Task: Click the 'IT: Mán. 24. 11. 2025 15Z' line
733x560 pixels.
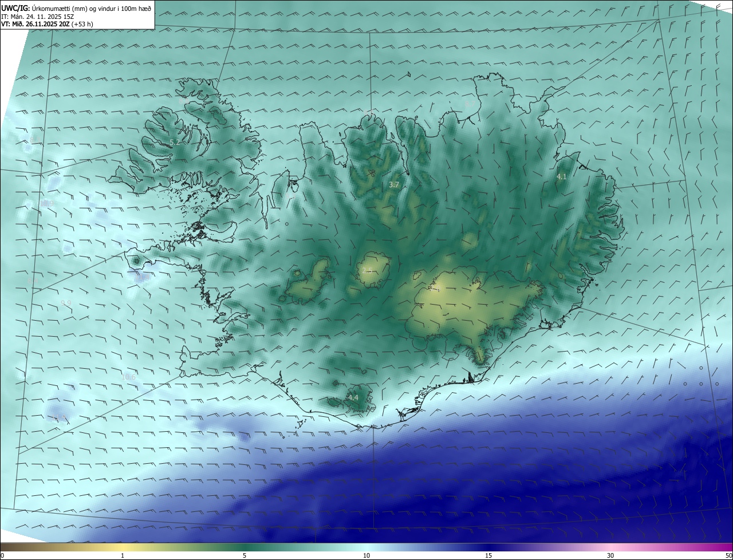Action: point(37,16)
